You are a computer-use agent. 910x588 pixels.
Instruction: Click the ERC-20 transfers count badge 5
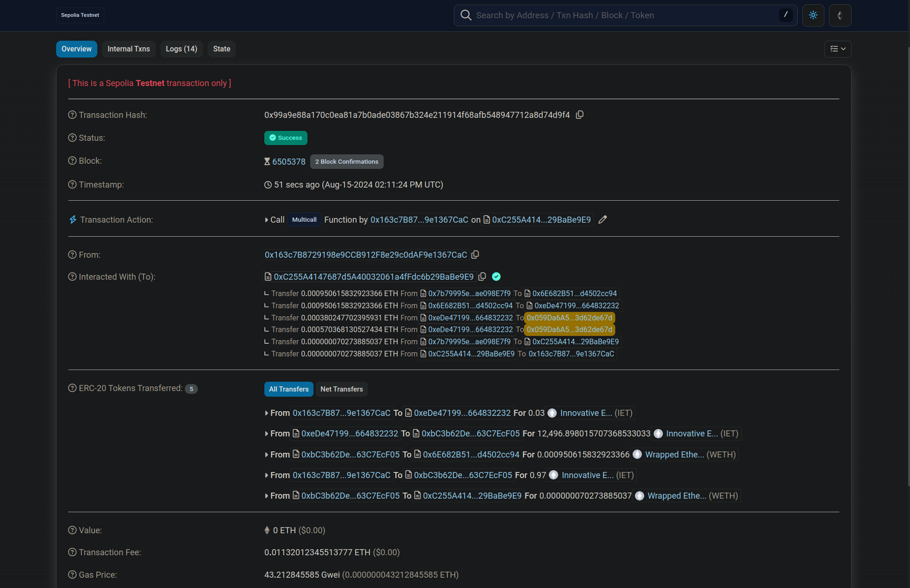tap(191, 389)
